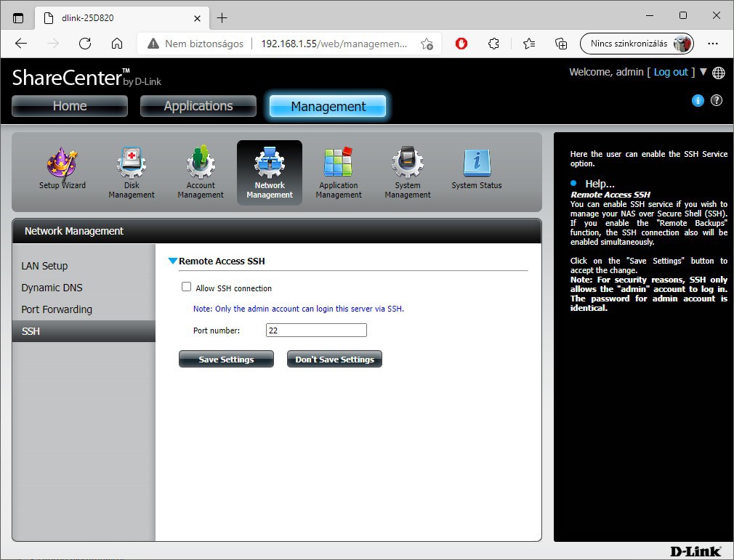Image resolution: width=734 pixels, height=560 pixels.
Task: Reload the page with refresh icon
Action: [85, 44]
